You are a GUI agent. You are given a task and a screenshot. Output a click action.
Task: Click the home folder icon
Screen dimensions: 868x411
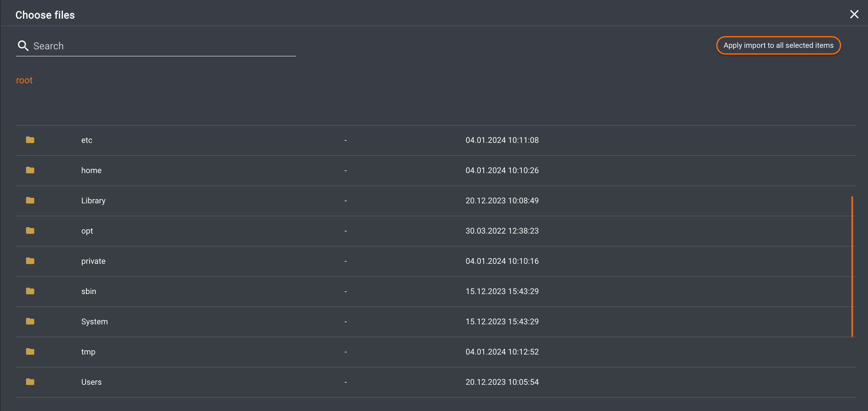coord(30,170)
